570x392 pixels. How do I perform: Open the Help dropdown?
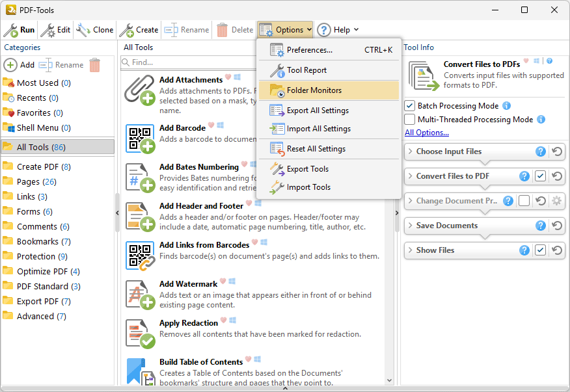pos(338,30)
